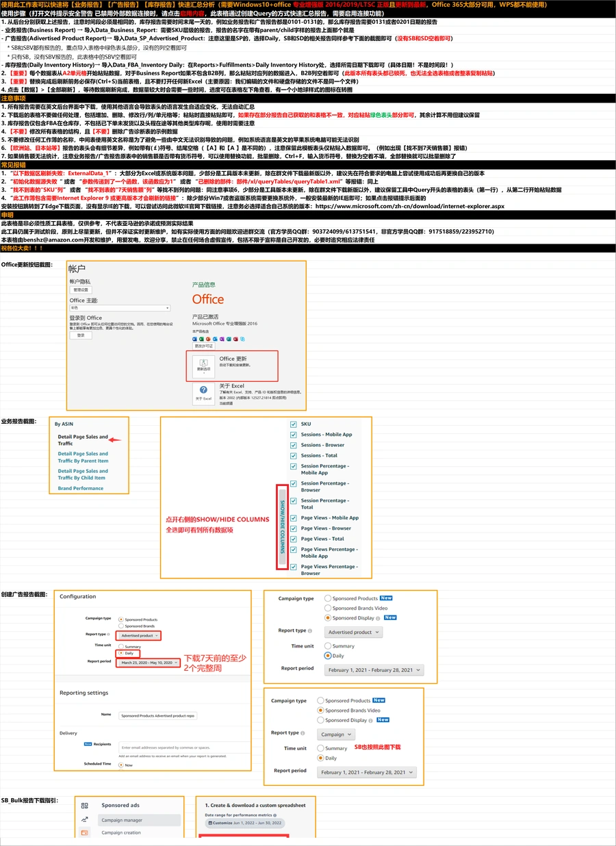Select Sponsored Products radio in Configuration panel

tap(121, 619)
